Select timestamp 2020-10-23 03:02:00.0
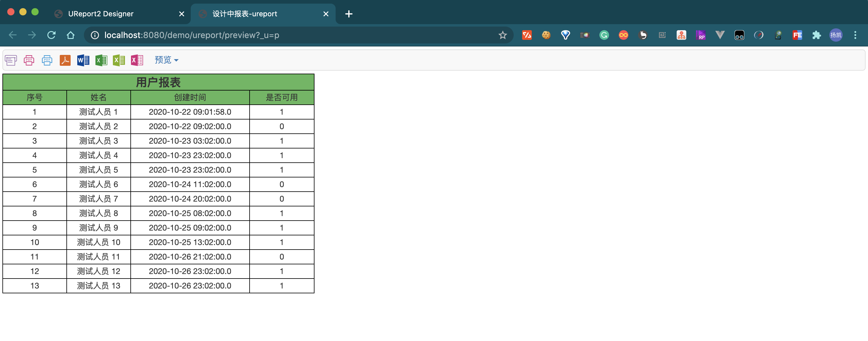The image size is (868, 341). (190, 141)
